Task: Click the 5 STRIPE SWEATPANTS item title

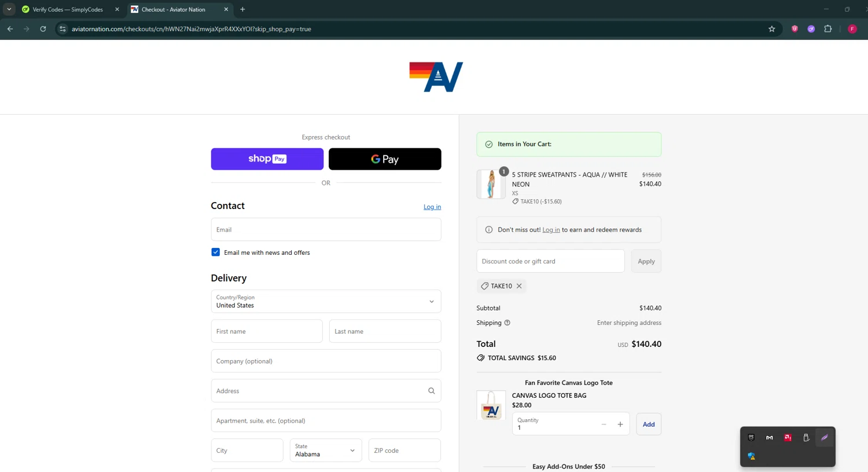Action: coord(569,179)
